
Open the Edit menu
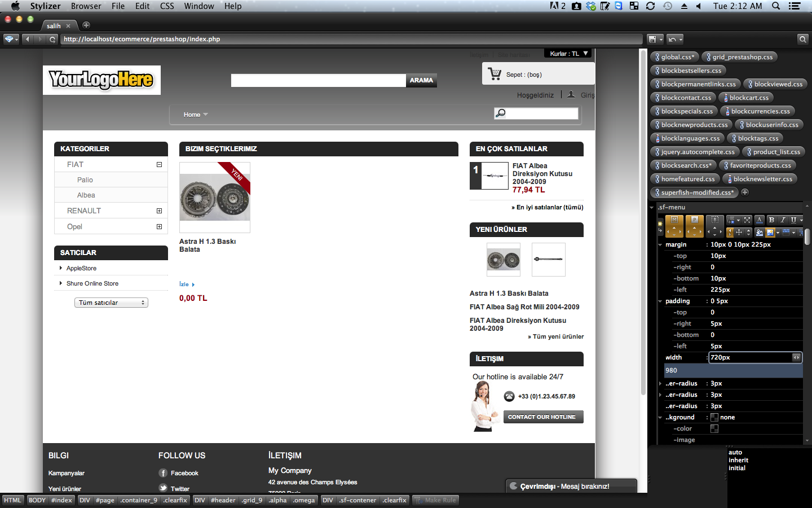click(143, 6)
